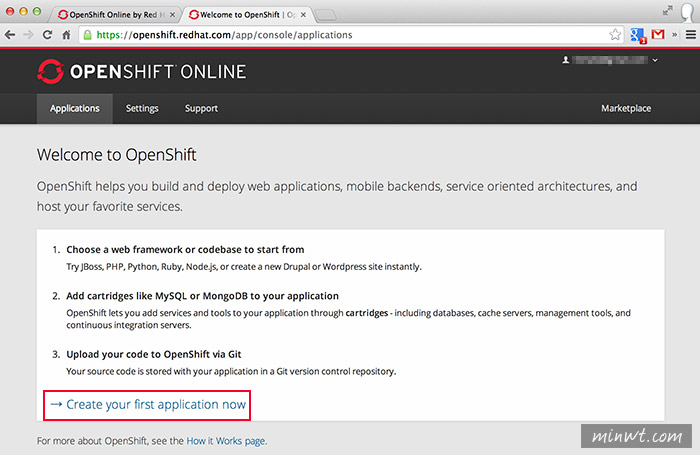
Task: Go to the Marketplace link
Action: [x=626, y=109]
